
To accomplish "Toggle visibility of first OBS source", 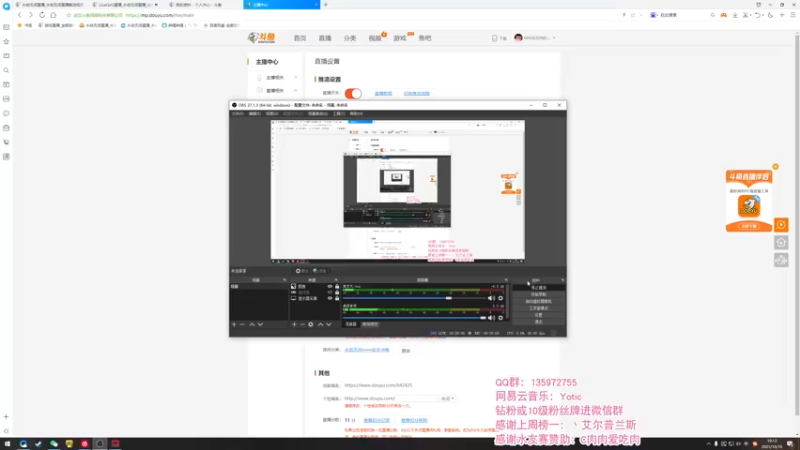I will point(330,287).
